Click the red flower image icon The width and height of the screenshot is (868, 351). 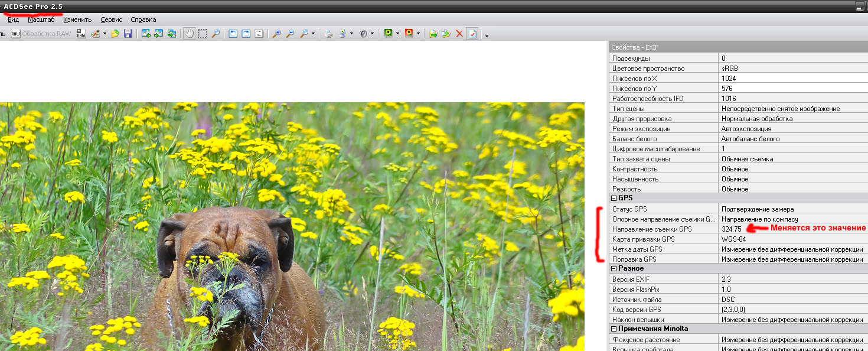pyautogui.click(x=409, y=34)
